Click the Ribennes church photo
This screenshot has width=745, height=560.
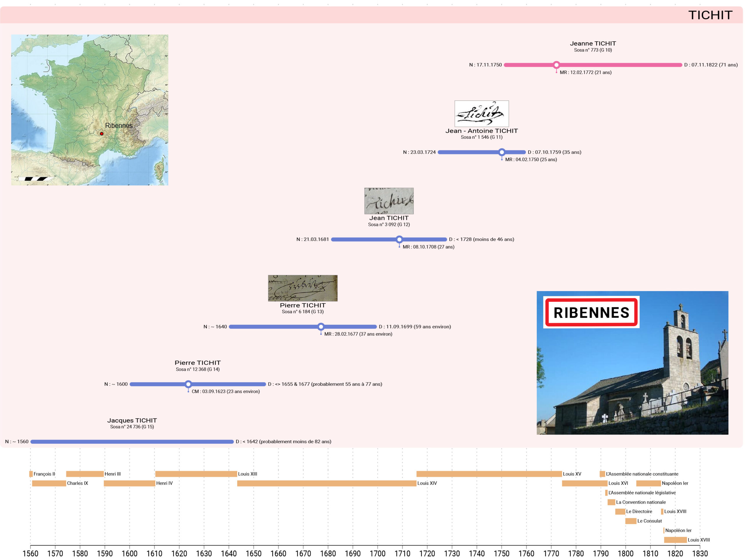pos(640,387)
